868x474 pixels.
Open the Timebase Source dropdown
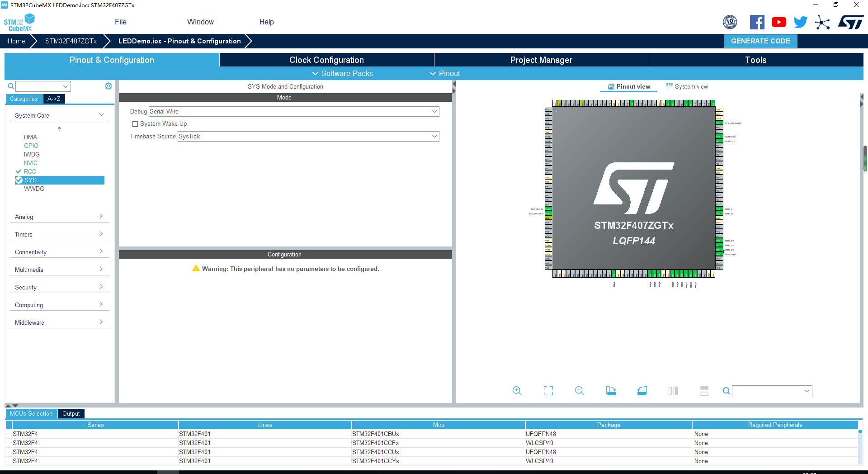pyautogui.click(x=308, y=137)
